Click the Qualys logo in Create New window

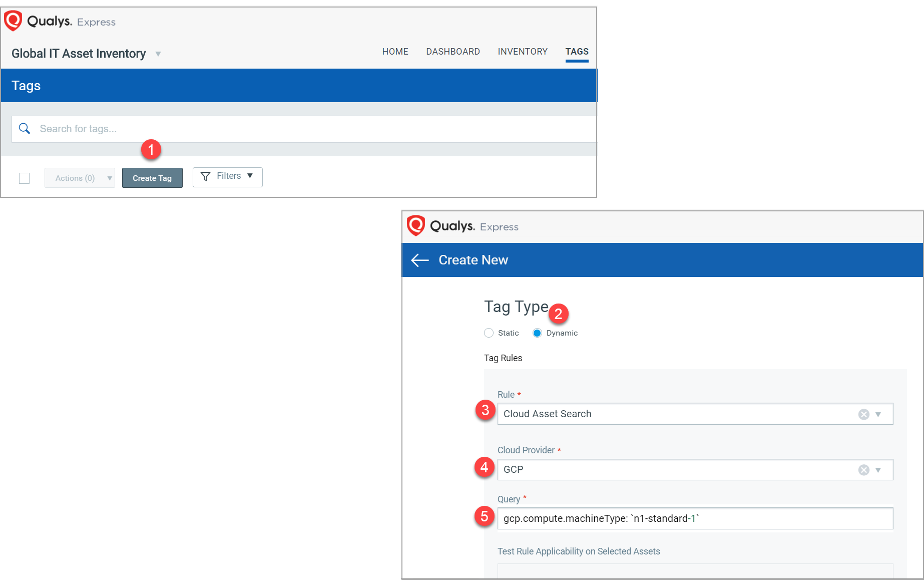tap(416, 226)
